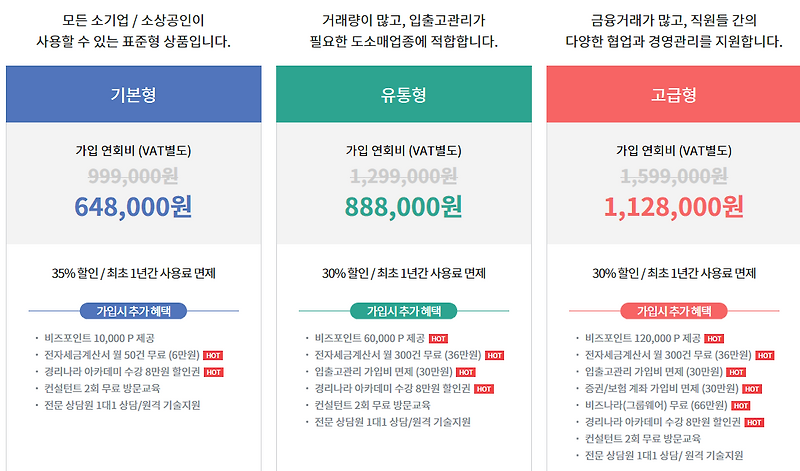The image size is (800, 471).
Task: Click HOT badge next to 전자세금계산서 월 50건 무료
Action: 213,356
